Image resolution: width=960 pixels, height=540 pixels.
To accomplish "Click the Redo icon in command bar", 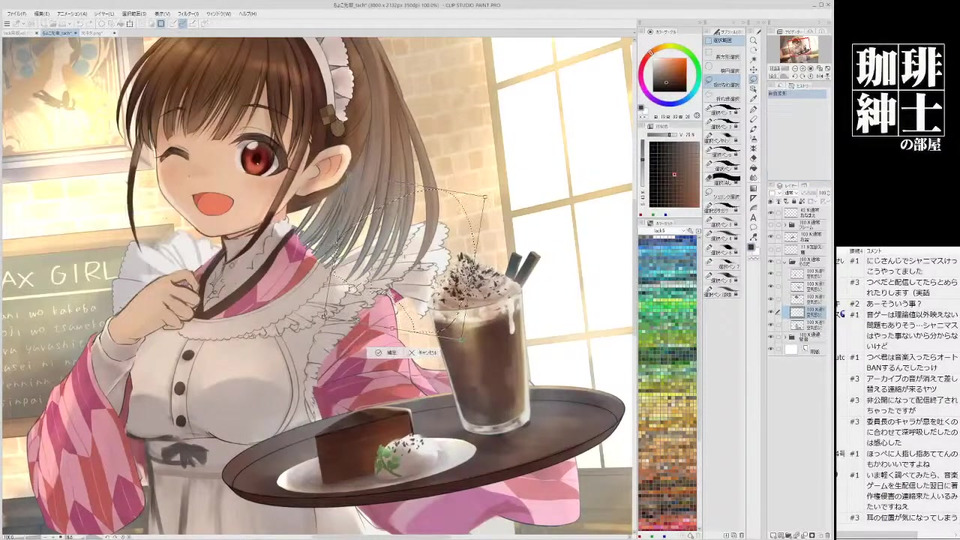I will [x=89, y=24].
